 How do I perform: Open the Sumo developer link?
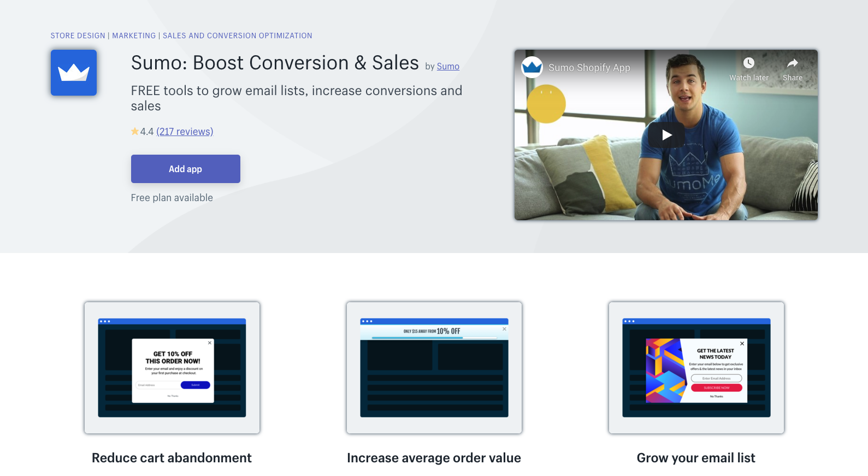pyautogui.click(x=448, y=66)
